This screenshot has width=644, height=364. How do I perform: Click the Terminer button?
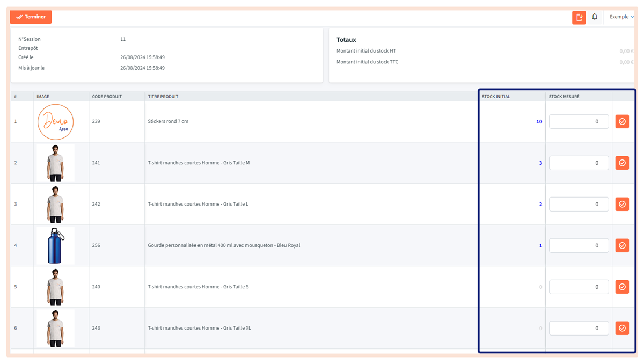pyautogui.click(x=31, y=17)
